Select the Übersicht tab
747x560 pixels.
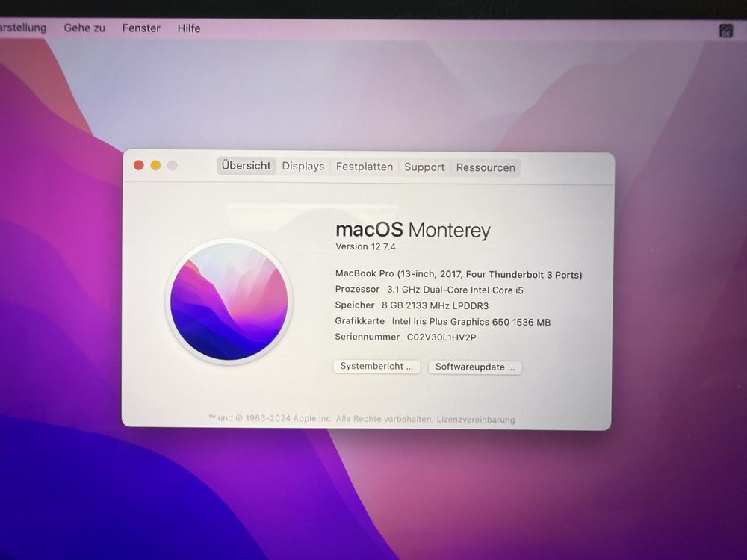(x=246, y=166)
